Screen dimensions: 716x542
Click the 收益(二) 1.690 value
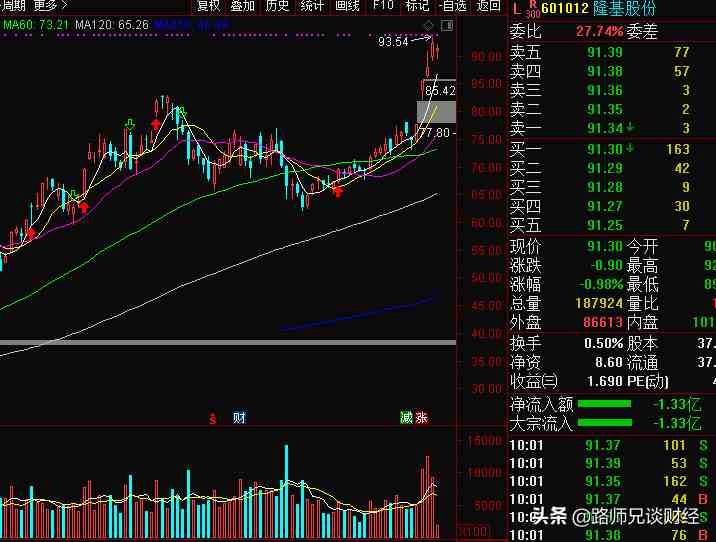pyautogui.click(x=605, y=381)
